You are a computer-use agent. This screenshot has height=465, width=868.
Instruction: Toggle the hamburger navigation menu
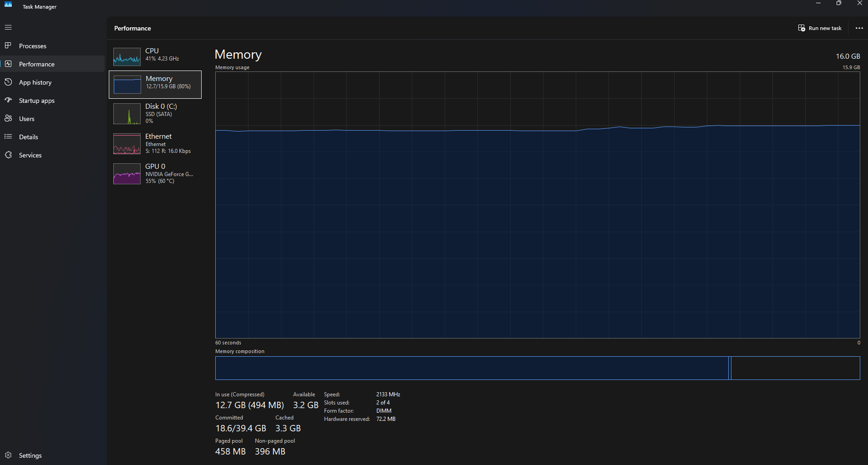[x=8, y=27]
